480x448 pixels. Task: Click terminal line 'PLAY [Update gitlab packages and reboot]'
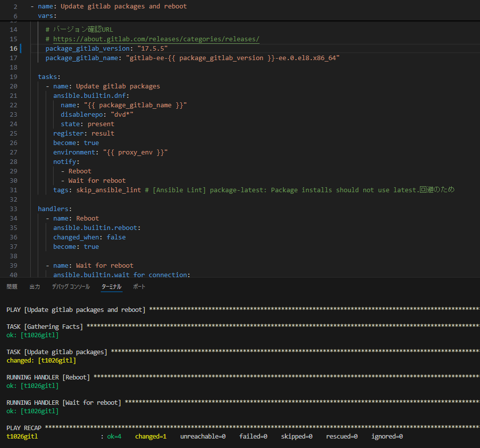tap(76, 309)
